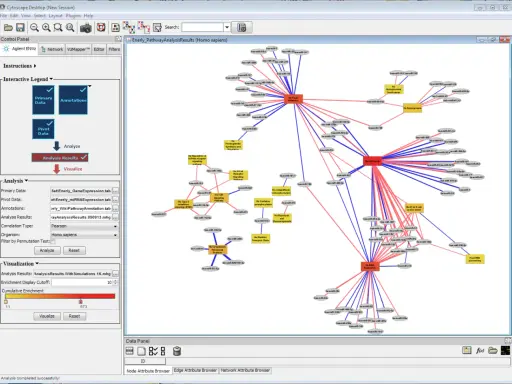
Task: Click the yellow Cumulative Enrichment slider handle
Action: point(6,302)
